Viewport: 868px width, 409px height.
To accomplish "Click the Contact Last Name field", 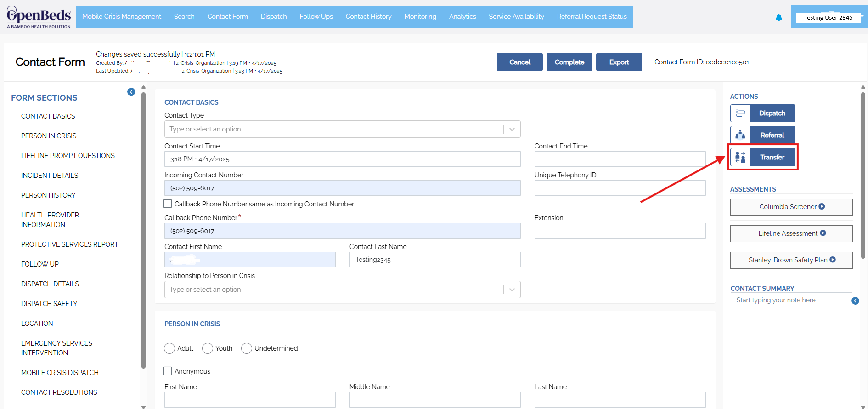I will 435,260.
